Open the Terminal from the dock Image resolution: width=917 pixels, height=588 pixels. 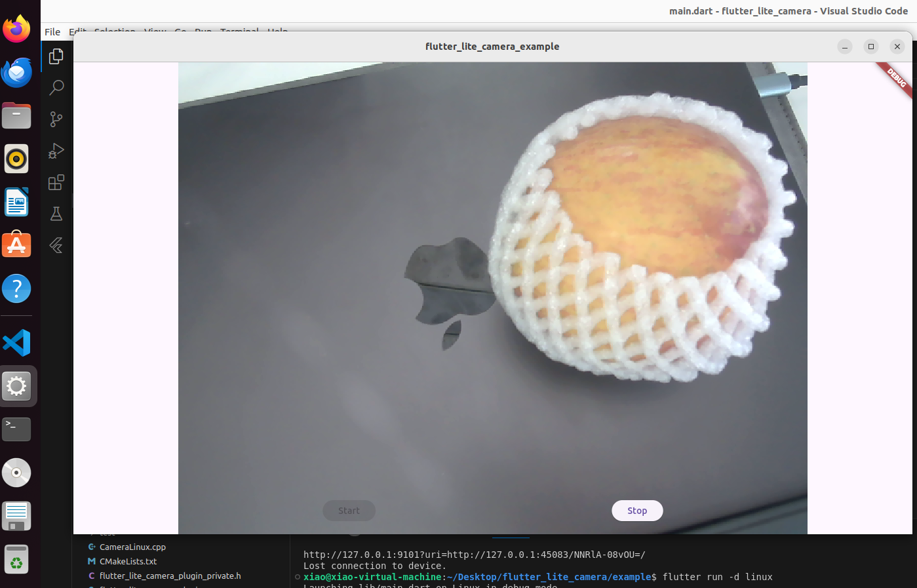pyautogui.click(x=16, y=429)
